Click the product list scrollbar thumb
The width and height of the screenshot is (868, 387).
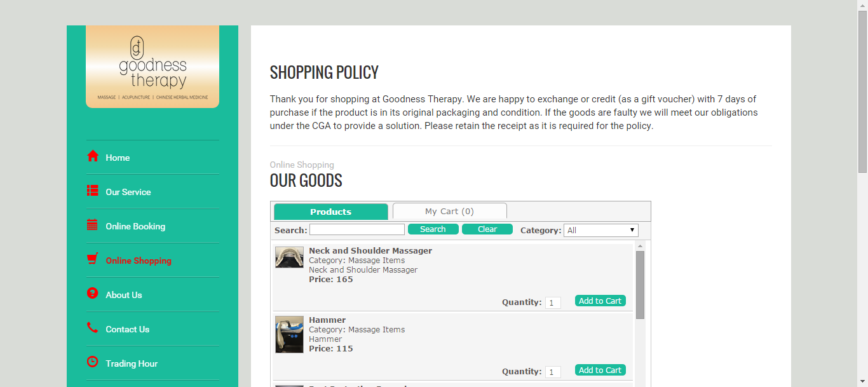[x=640, y=285]
